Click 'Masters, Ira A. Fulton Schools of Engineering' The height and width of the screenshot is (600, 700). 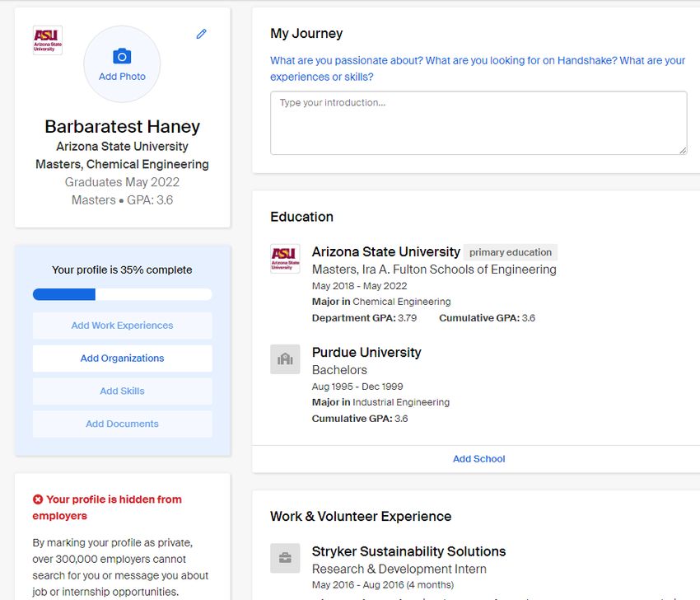(434, 270)
